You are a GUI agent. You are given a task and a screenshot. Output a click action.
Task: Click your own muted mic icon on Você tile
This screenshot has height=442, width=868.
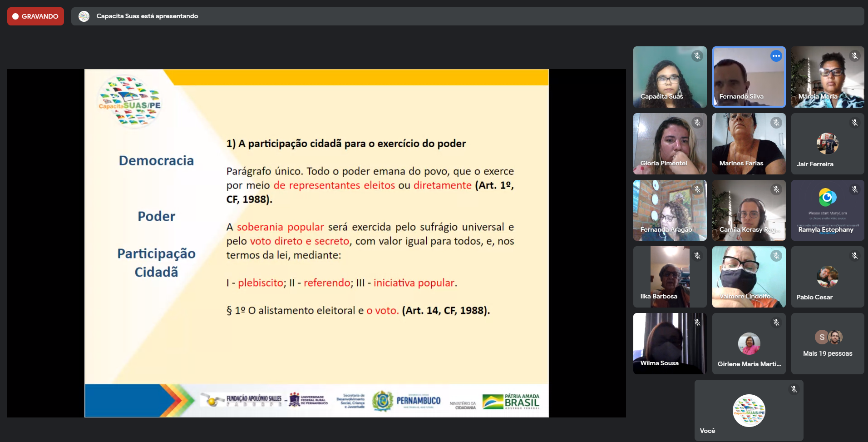click(794, 389)
